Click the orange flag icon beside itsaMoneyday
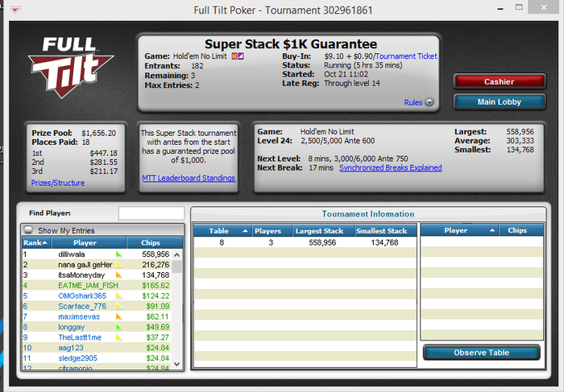 coord(119,275)
